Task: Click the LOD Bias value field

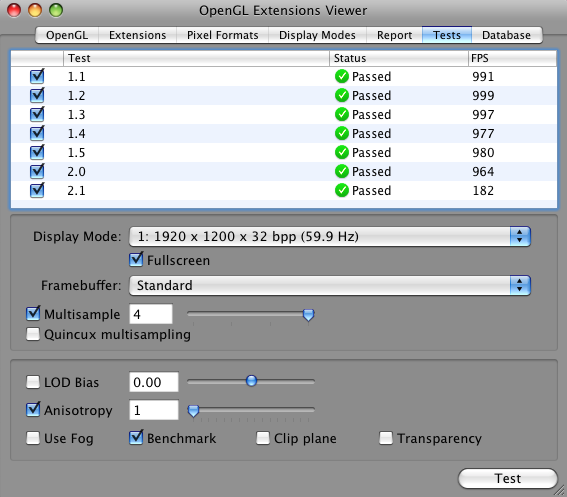Action: (x=154, y=382)
